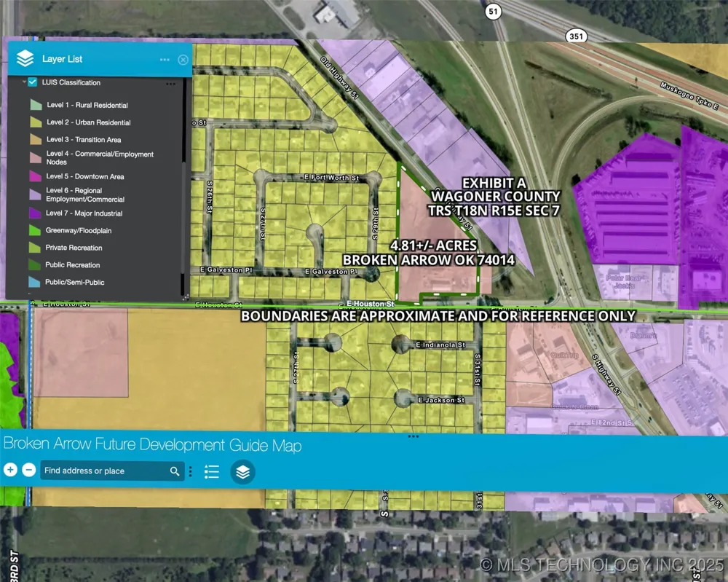Zoom out with the minus button
Screen dimensions: 728x582
(29, 470)
